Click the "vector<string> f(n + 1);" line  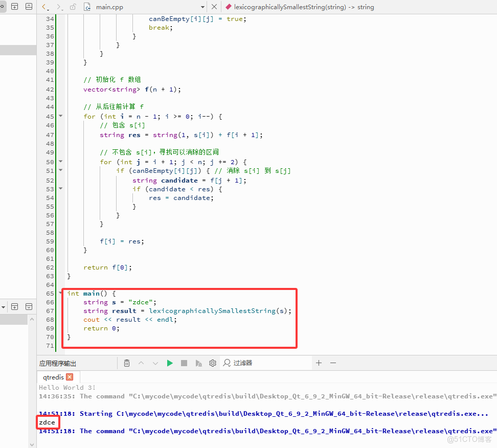coord(132,89)
